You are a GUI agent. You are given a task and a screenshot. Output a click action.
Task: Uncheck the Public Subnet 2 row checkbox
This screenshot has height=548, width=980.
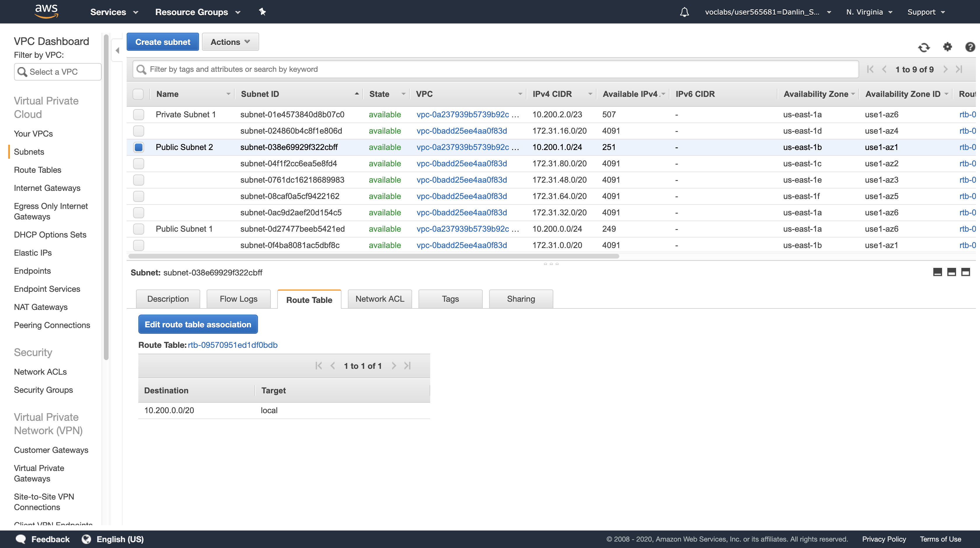[x=138, y=147]
